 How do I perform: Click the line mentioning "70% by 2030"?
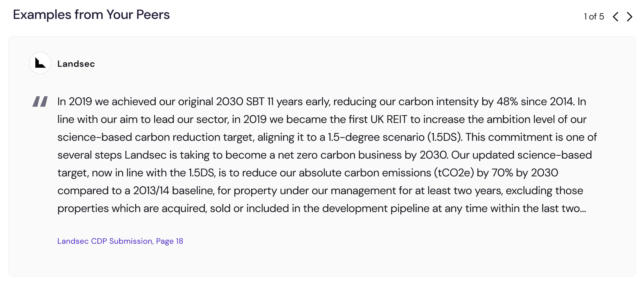coord(308,173)
